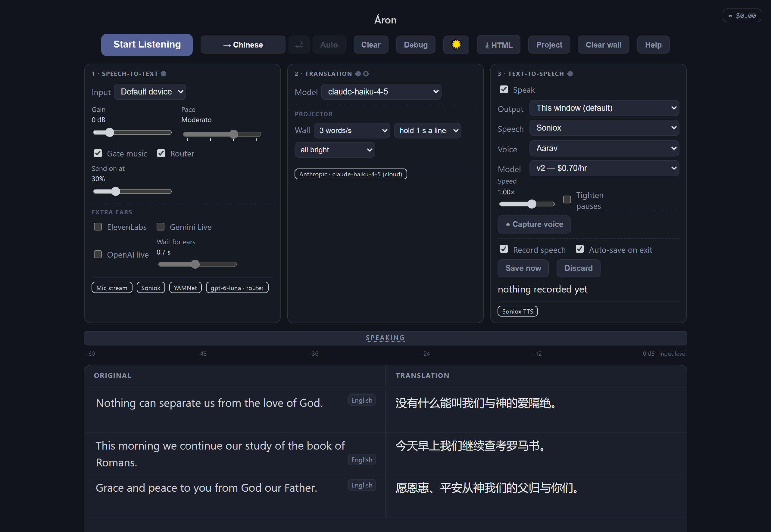Open the cost estimate $0.00 badge

pos(742,16)
